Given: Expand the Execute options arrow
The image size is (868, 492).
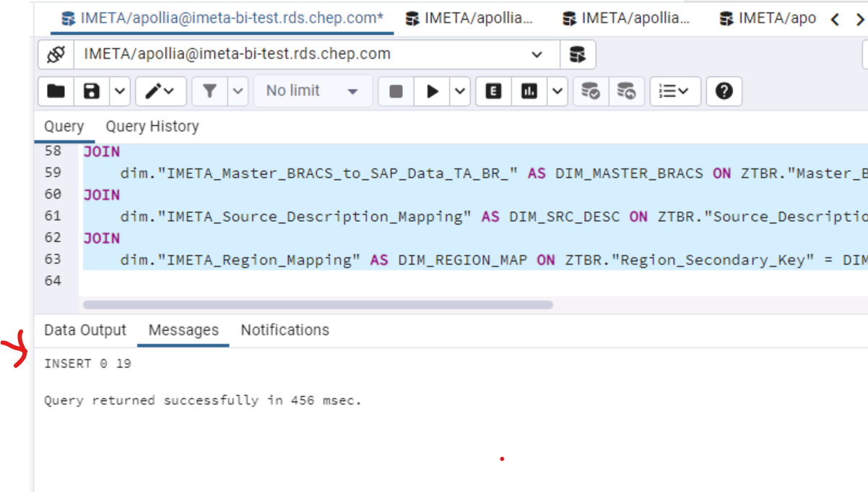Looking at the screenshot, I should pyautogui.click(x=461, y=91).
